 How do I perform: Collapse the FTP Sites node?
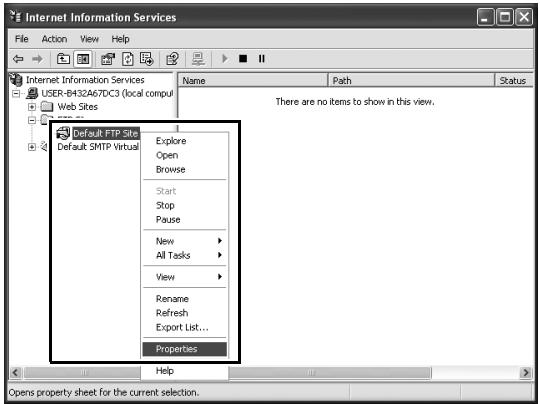[x=32, y=120]
